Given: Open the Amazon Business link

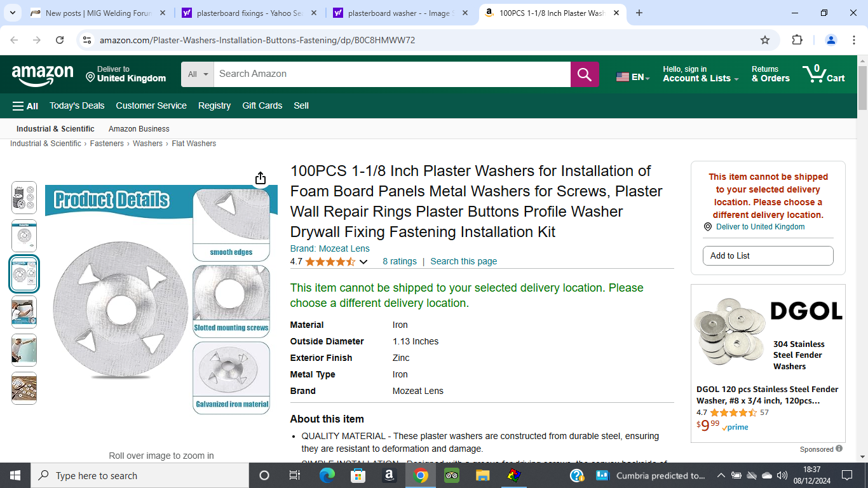Looking at the screenshot, I should [139, 129].
